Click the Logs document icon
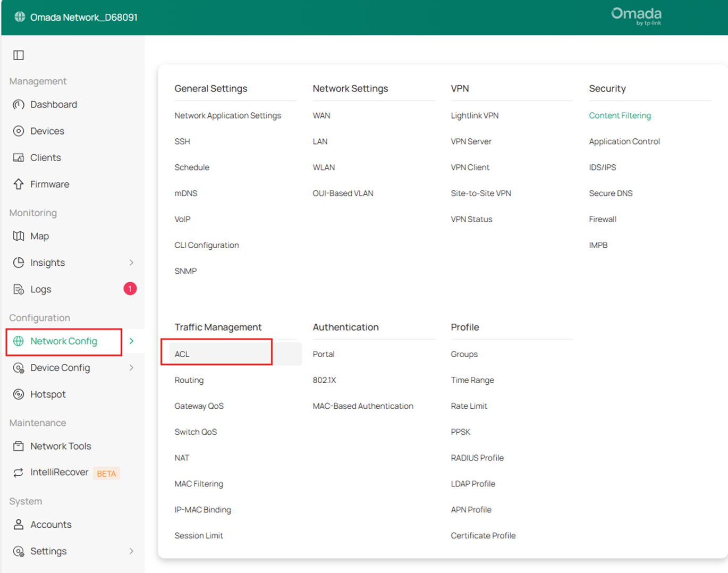 pos(19,289)
